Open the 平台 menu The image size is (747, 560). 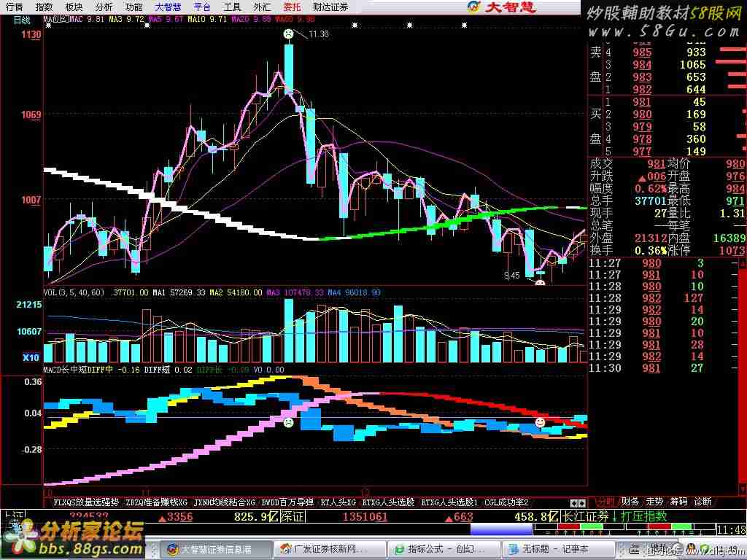[202, 7]
